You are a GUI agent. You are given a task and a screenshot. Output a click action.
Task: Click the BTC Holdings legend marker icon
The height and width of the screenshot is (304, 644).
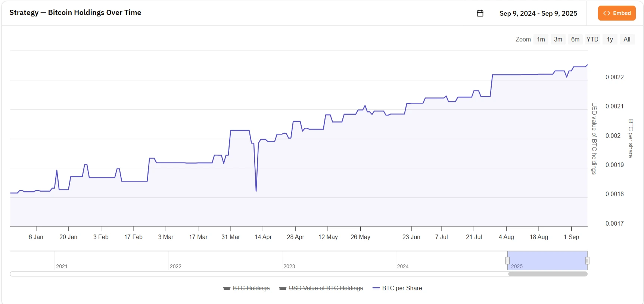(x=227, y=288)
